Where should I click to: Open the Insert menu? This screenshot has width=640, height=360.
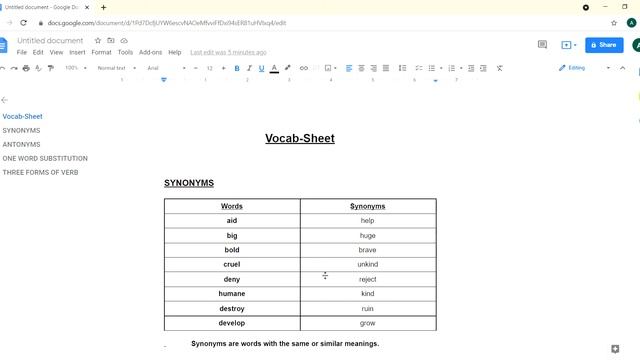(x=77, y=52)
